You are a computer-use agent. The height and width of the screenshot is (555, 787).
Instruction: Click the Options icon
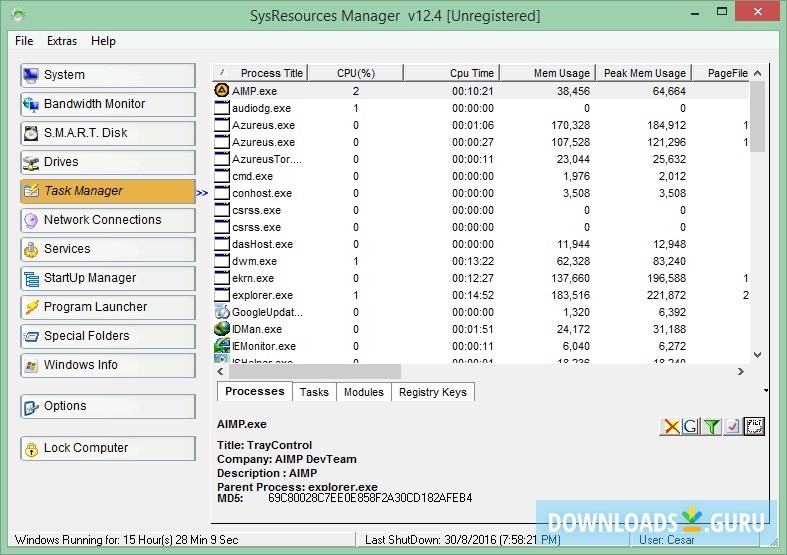[x=31, y=406]
